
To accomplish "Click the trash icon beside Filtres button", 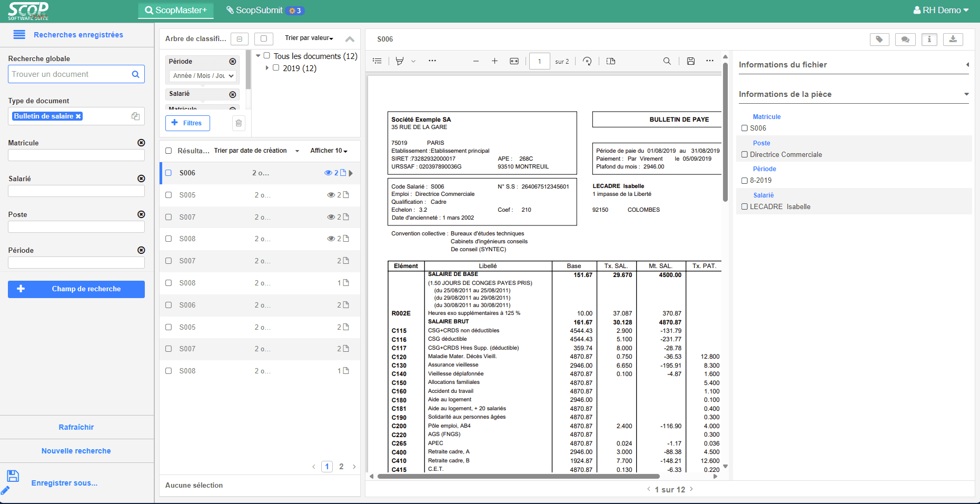I will pos(239,123).
